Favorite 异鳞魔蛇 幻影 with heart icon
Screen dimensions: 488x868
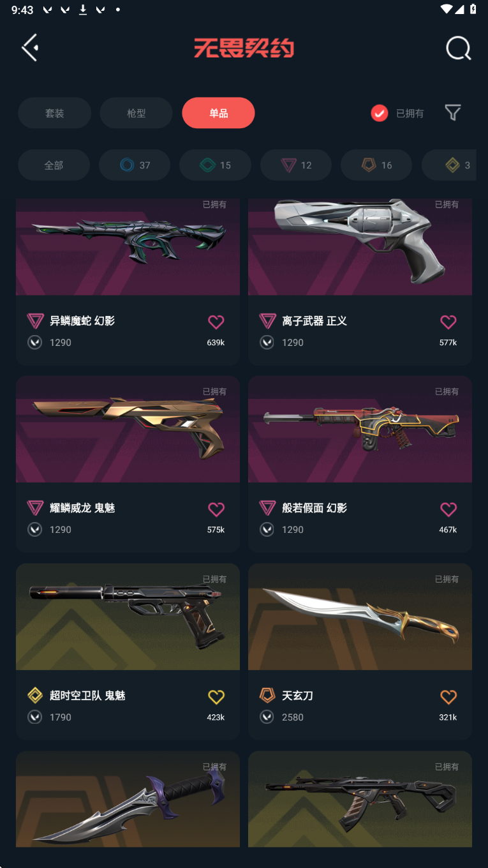pyautogui.click(x=216, y=322)
